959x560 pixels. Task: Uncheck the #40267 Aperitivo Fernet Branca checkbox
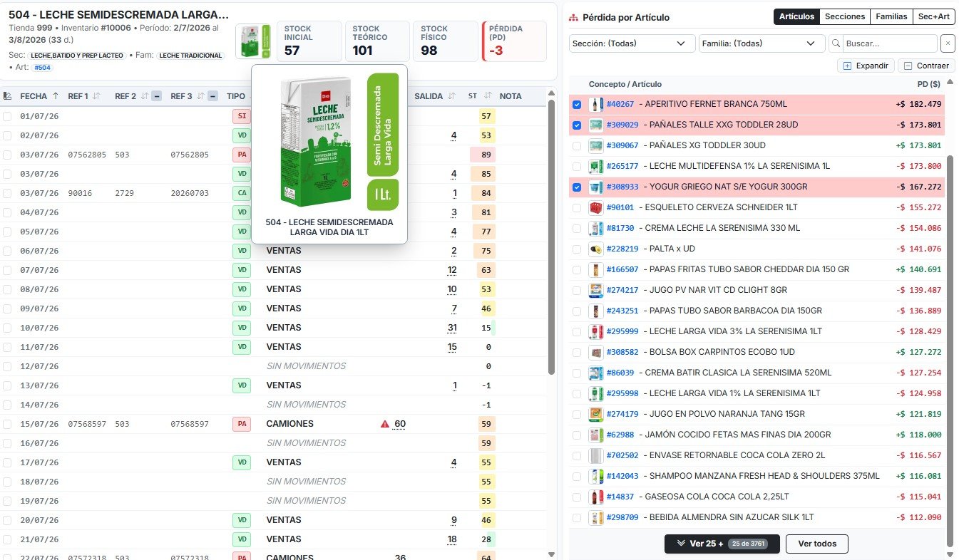577,105
